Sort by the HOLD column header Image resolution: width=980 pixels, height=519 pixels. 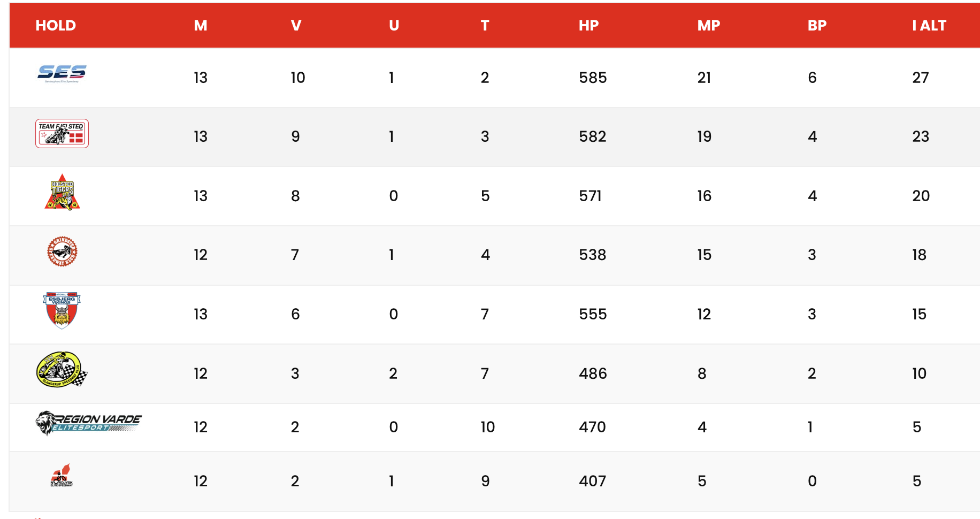pyautogui.click(x=56, y=26)
